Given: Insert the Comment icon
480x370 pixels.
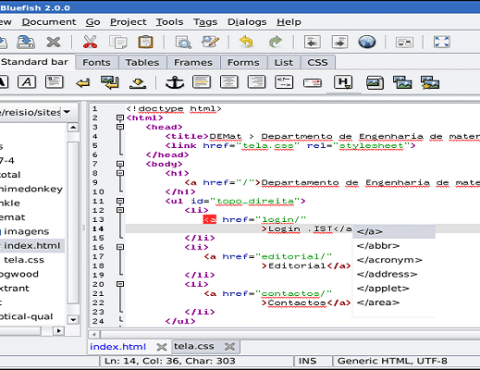Looking at the screenshot, I should pyautogui.click(x=284, y=82).
